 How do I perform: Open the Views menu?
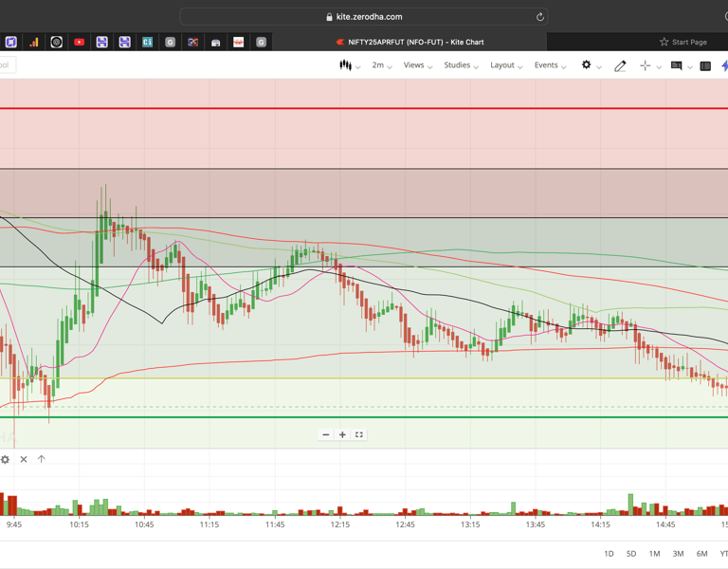click(x=418, y=65)
